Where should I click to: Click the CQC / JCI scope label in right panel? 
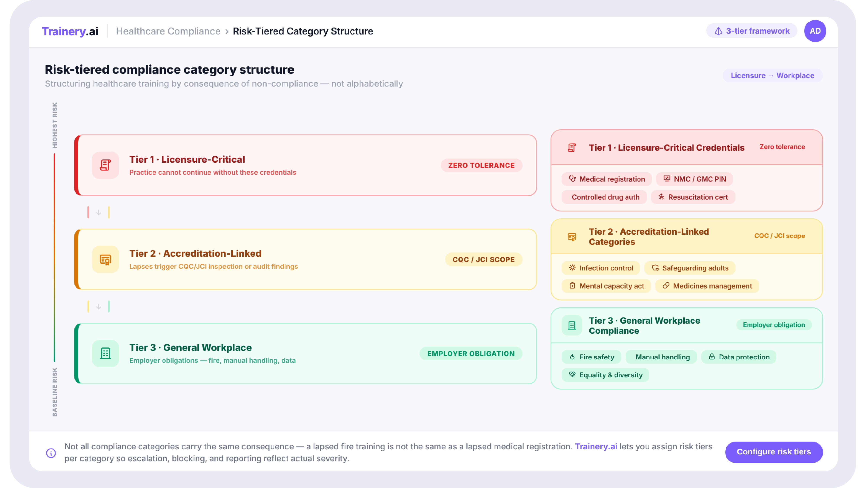(779, 236)
